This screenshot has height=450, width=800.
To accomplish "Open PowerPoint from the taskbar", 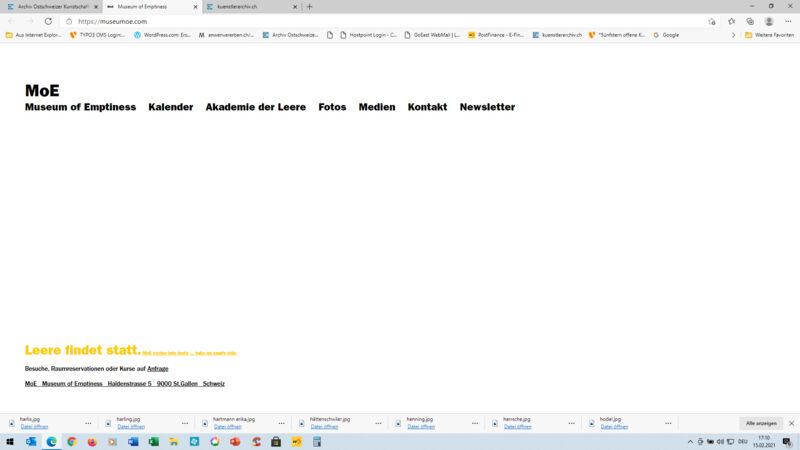I will (x=235, y=442).
